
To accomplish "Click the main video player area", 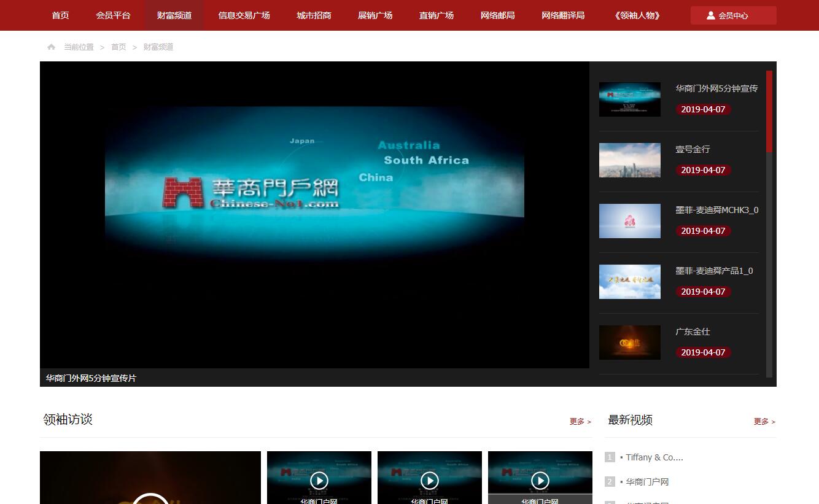I will point(314,215).
